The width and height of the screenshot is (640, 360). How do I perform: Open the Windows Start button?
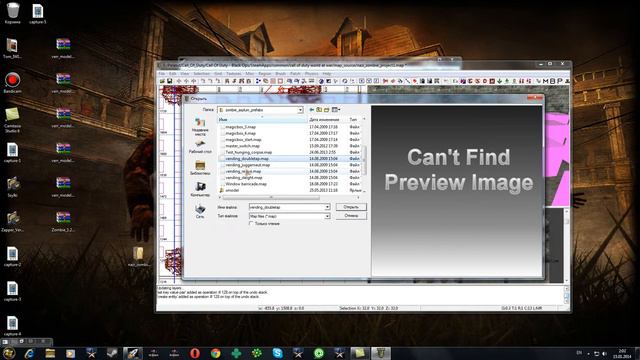pyautogui.click(x=9, y=353)
